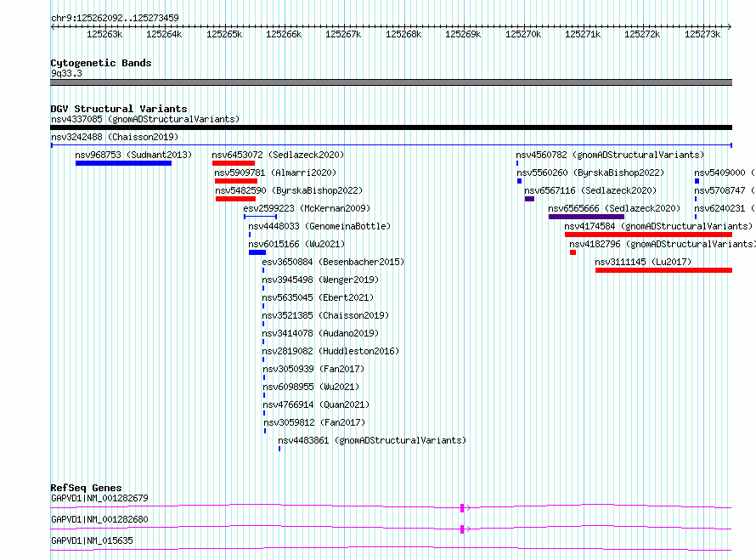
Task: Click the red bar under nsv5909781
Action: [x=236, y=181]
